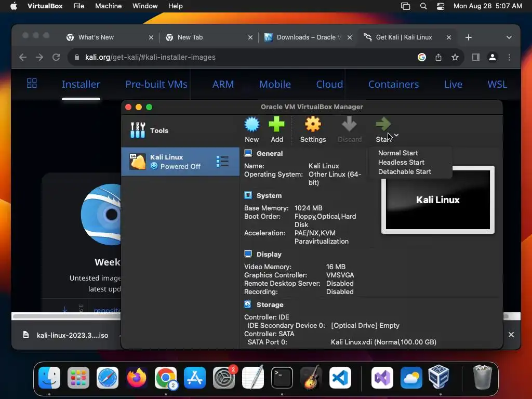Click the 1024 MB base memory value
This screenshot has width=532, height=399.
coord(308,208)
